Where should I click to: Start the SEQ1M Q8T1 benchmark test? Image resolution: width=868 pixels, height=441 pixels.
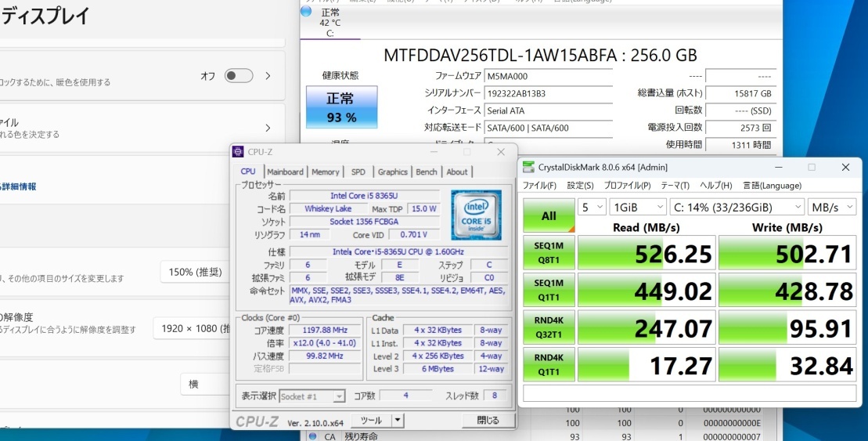click(549, 252)
